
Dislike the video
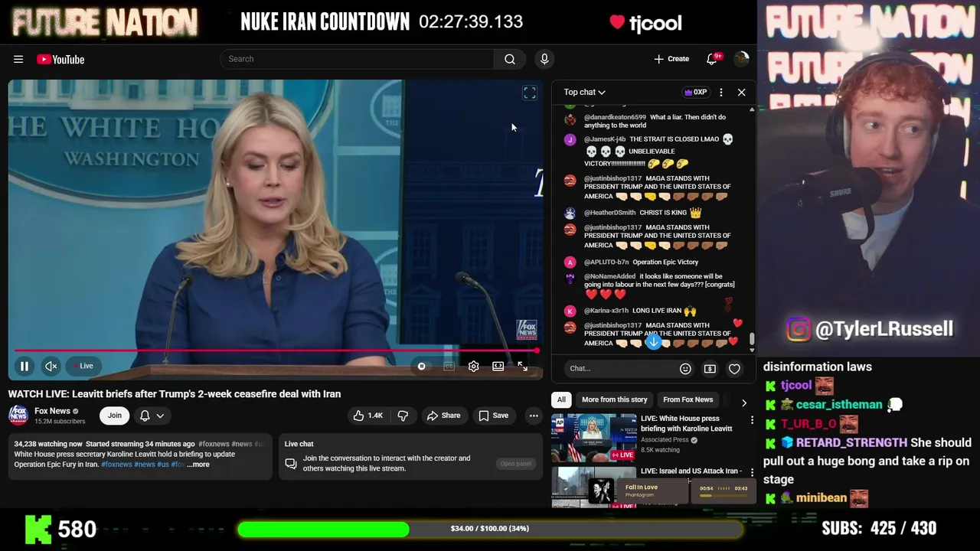pos(403,416)
